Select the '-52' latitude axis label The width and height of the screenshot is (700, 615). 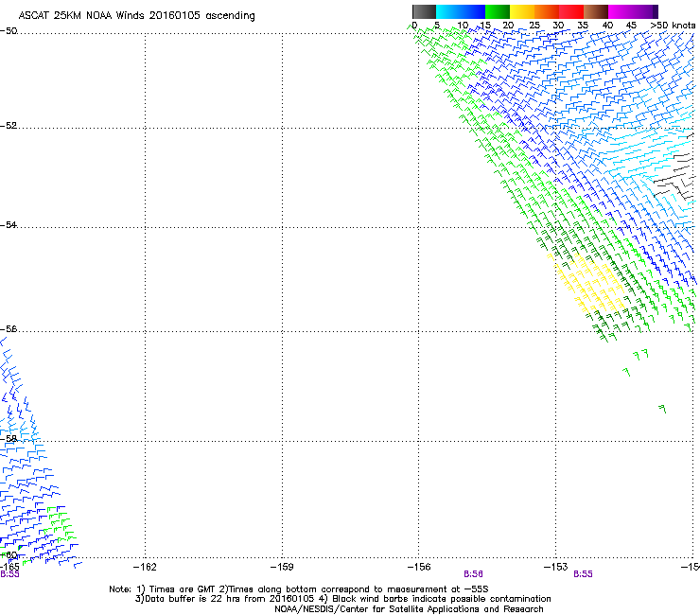coord(9,126)
